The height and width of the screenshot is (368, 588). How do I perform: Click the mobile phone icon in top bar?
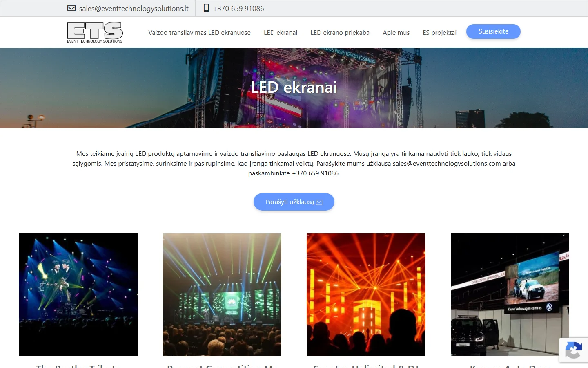206,8
